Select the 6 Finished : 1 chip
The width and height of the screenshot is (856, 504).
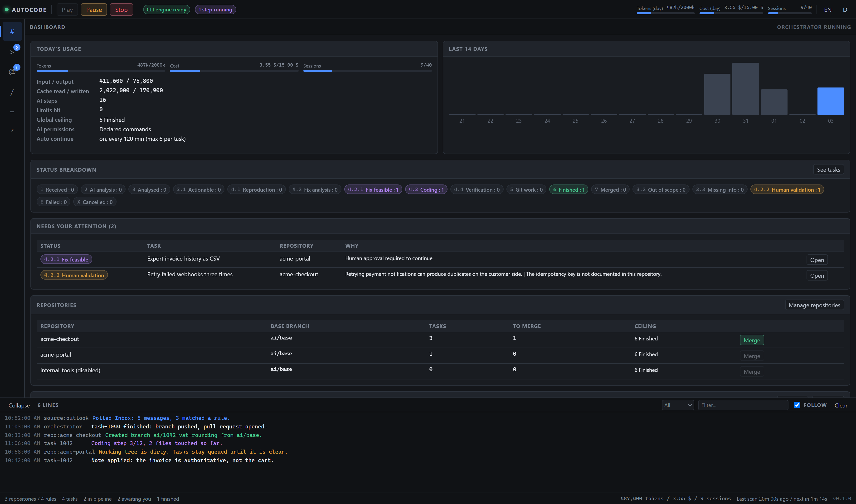[569, 189]
